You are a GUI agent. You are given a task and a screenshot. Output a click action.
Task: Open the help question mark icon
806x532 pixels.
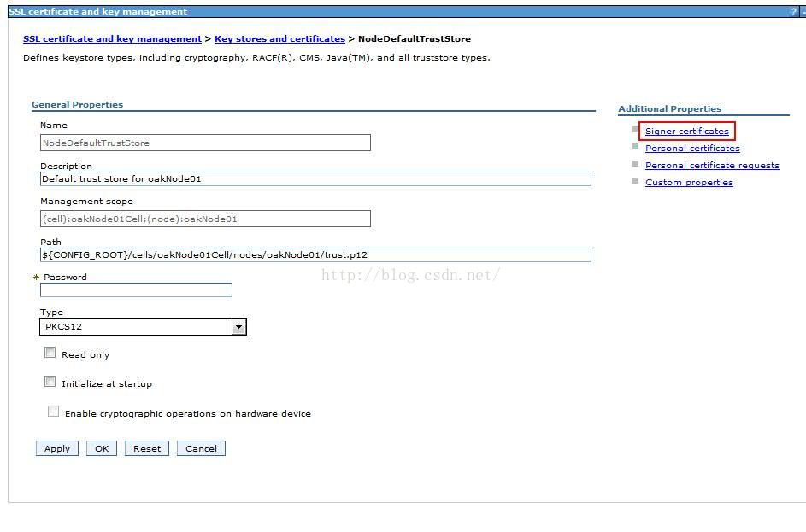point(794,12)
